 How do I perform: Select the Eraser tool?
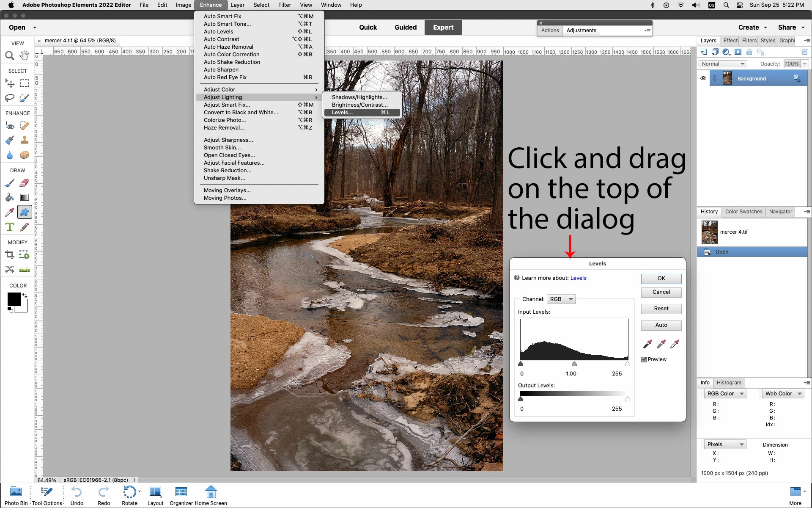tap(25, 183)
